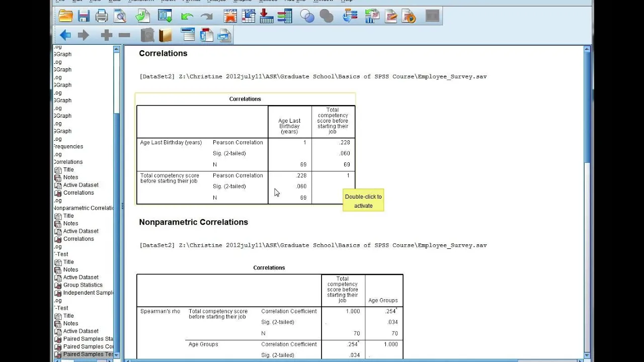Image resolution: width=644 pixels, height=362 pixels.
Task: Click the DataSet2 file path under Correlations
Action: (x=313, y=77)
